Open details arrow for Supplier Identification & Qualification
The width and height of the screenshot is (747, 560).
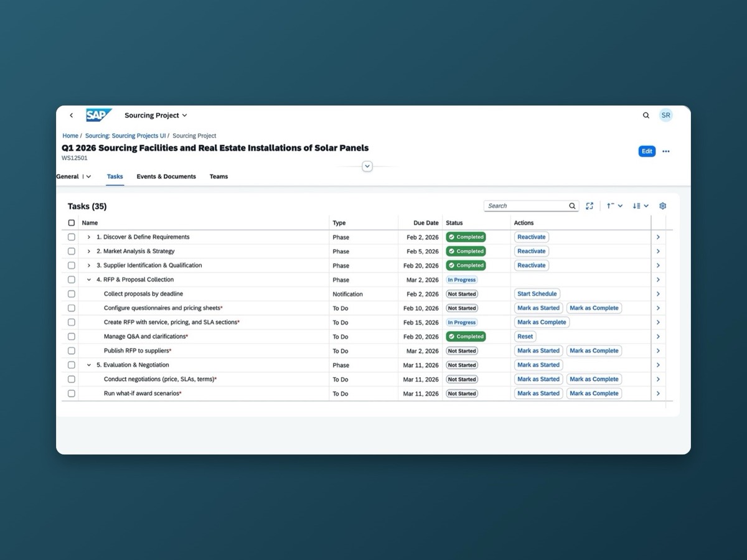click(658, 266)
